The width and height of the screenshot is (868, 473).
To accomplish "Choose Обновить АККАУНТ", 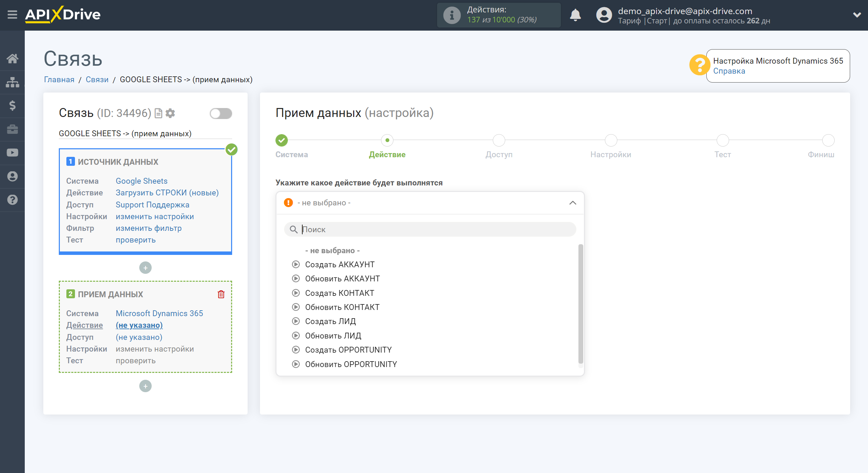I will click(x=343, y=279).
